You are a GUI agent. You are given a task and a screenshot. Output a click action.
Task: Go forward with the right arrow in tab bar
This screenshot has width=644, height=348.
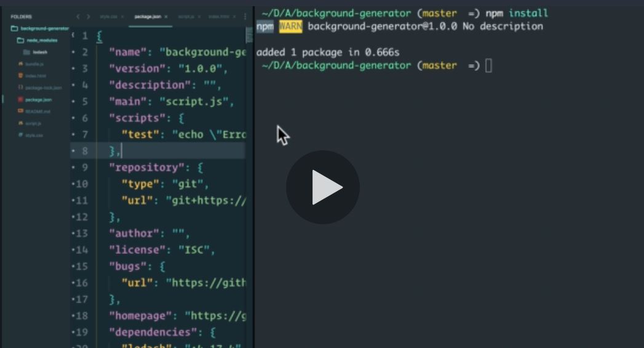click(x=88, y=17)
